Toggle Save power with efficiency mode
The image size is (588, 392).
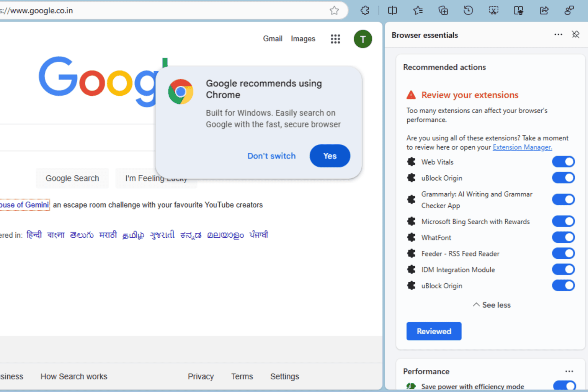564,386
